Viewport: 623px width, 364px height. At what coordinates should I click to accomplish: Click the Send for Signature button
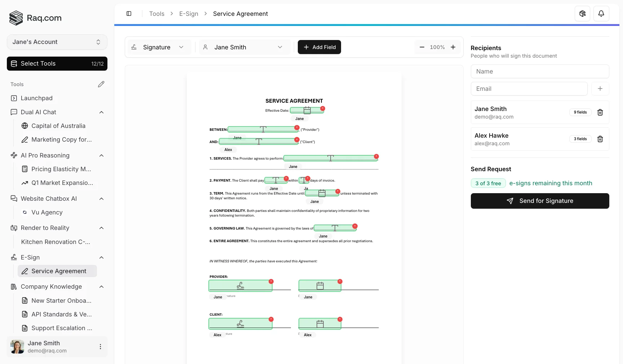(x=540, y=201)
